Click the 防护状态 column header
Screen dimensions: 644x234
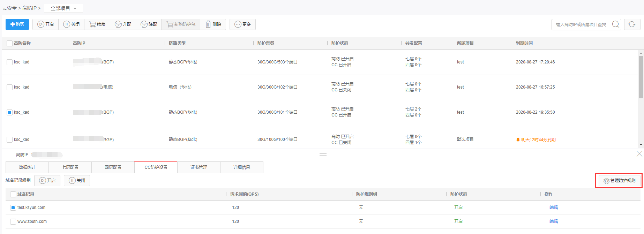click(340, 43)
